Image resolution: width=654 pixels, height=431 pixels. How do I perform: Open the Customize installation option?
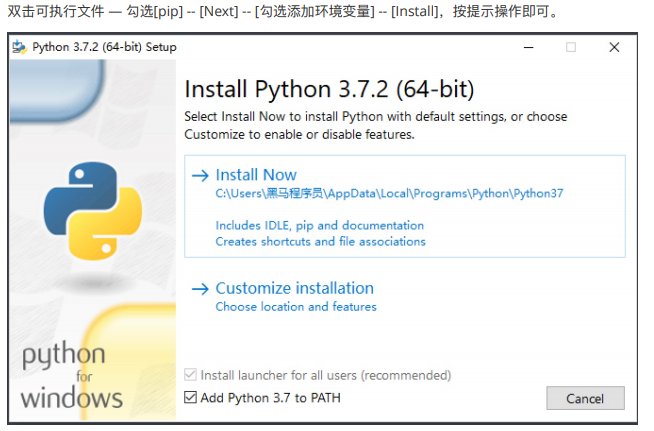294,288
